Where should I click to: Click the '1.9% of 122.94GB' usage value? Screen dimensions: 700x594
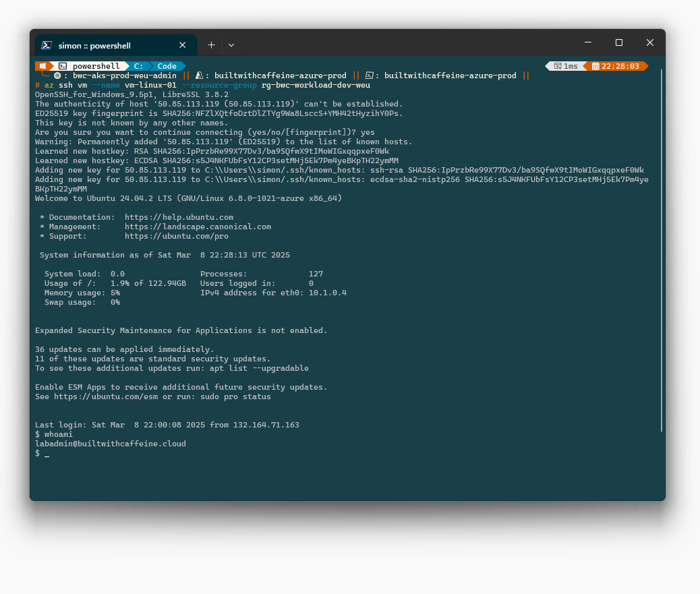(x=148, y=283)
